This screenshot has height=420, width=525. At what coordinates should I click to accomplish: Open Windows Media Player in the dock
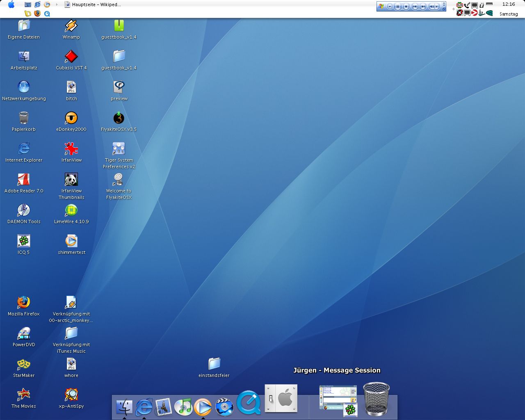pos(203,407)
